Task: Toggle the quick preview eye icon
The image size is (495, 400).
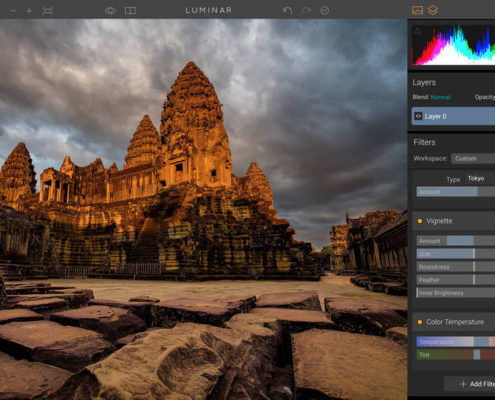Action: click(110, 11)
